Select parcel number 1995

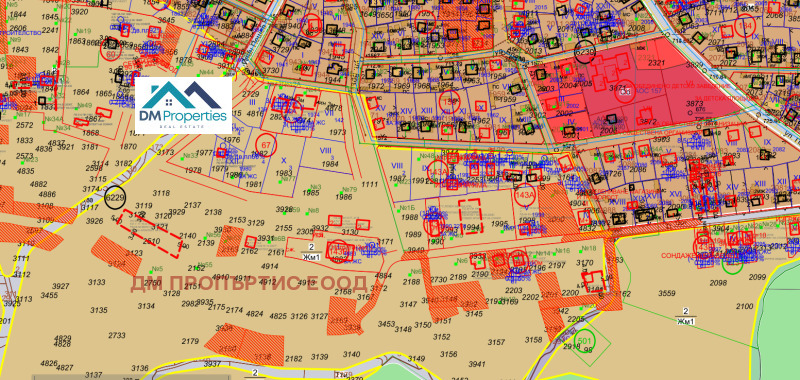pyautogui.click(x=499, y=223)
